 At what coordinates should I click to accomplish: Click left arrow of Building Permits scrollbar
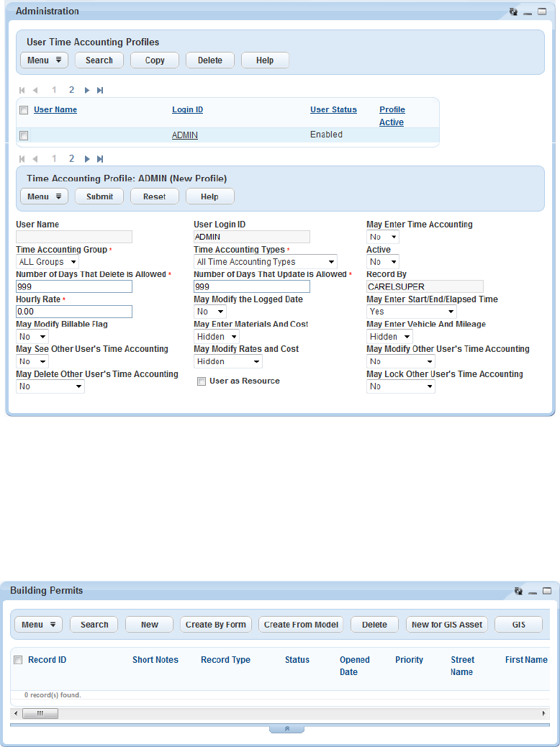(16, 714)
